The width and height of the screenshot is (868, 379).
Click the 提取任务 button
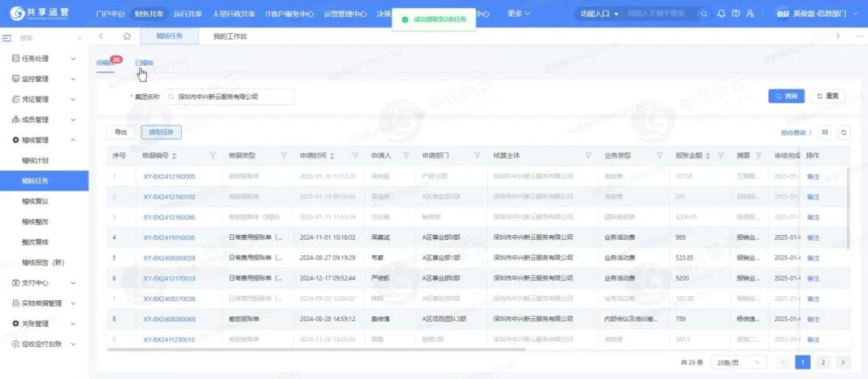coord(162,132)
